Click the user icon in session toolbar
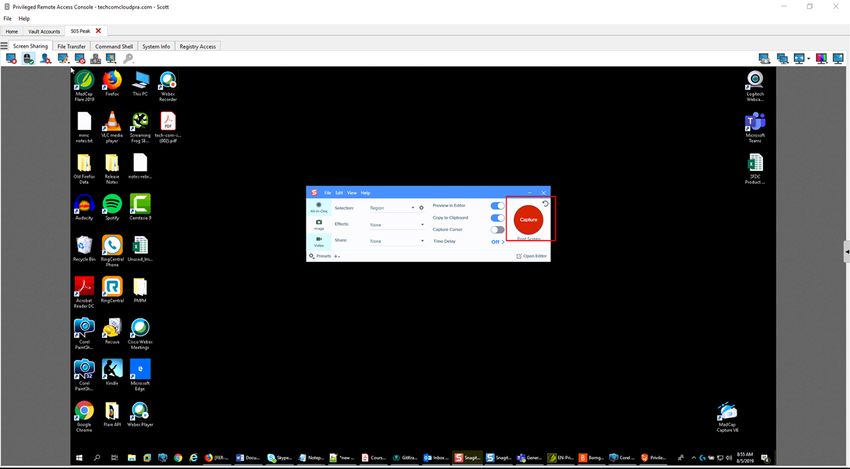The image size is (850, 469). 46,58
